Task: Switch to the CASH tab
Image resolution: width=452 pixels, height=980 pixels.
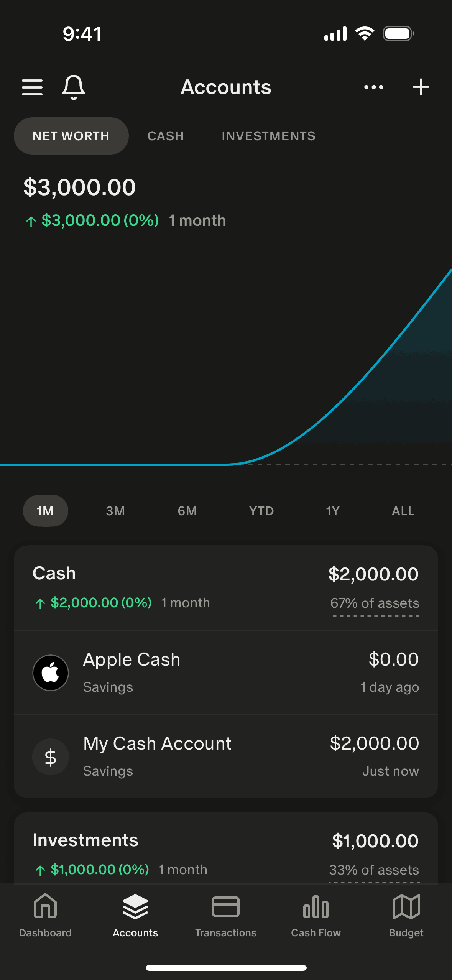Action: tap(166, 136)
